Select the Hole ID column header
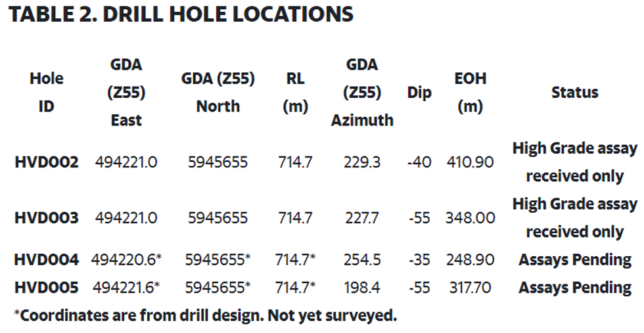Viewport: 644px width, 333px height. (x=47, y=92)
